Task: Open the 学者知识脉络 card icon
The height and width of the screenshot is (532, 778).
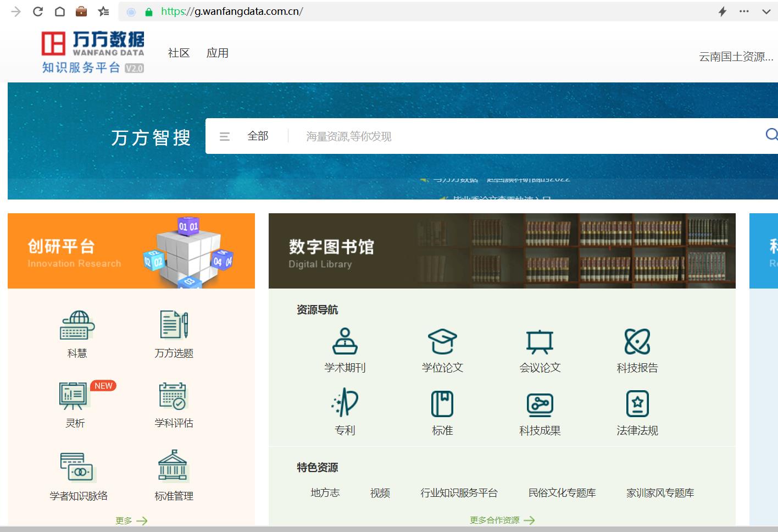Action: pyautogui.click(x=77, y=467)
